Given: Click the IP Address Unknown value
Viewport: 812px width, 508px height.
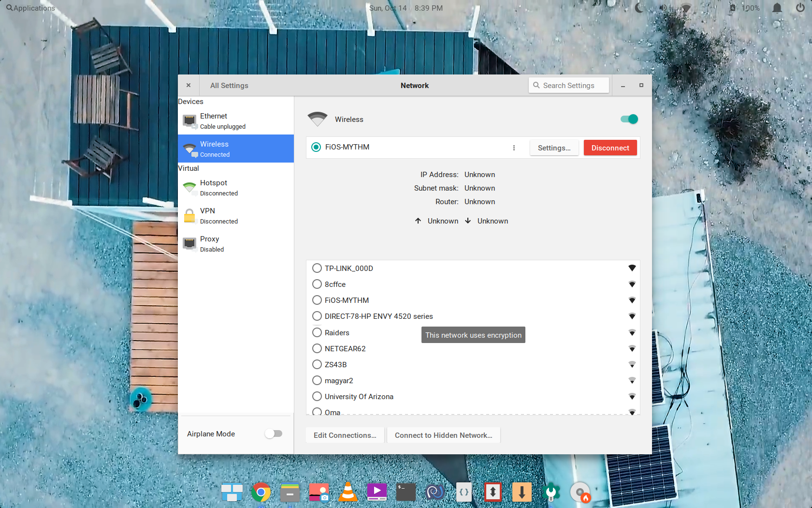Looking at the screenshot, I should click(479, 174).
